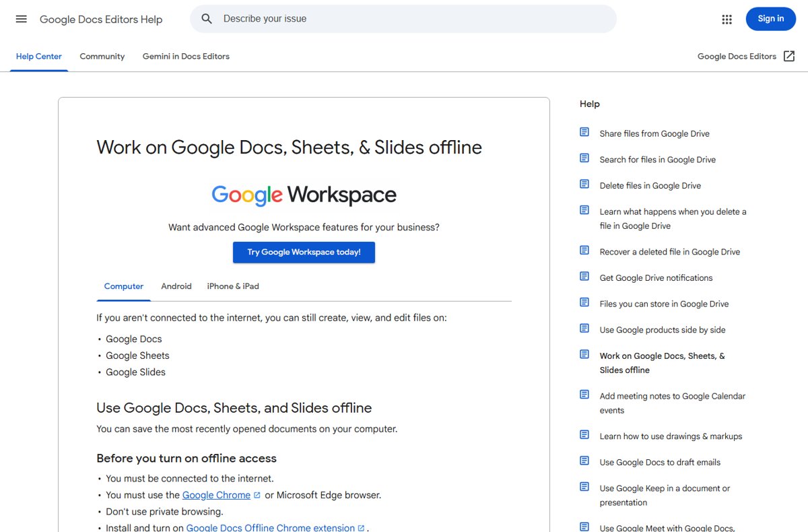Image resolution: width=808 pixels, height=532 pixels.
Task: Click the Describe your issue search field
Action: coord(403,19)
